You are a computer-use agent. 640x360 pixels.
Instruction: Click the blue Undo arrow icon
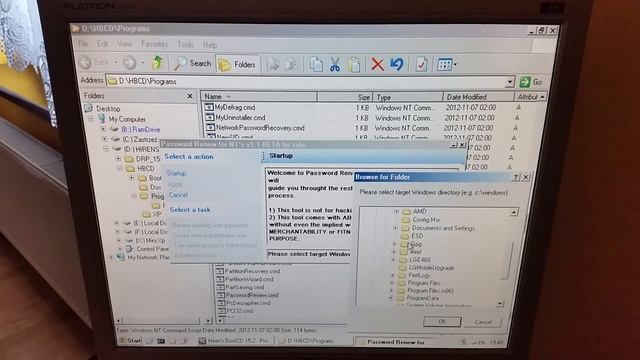coord(396,64)
